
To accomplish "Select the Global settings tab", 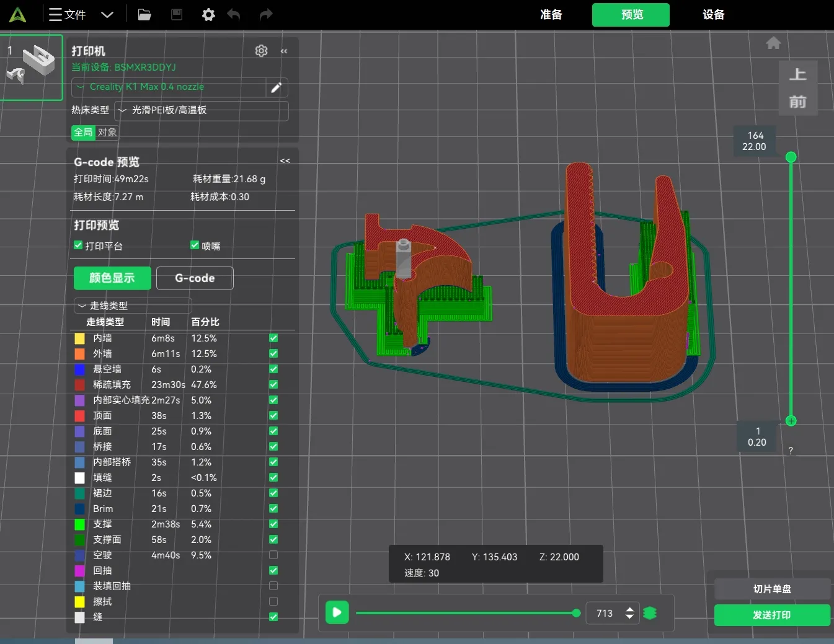I will tap(84, 132).
